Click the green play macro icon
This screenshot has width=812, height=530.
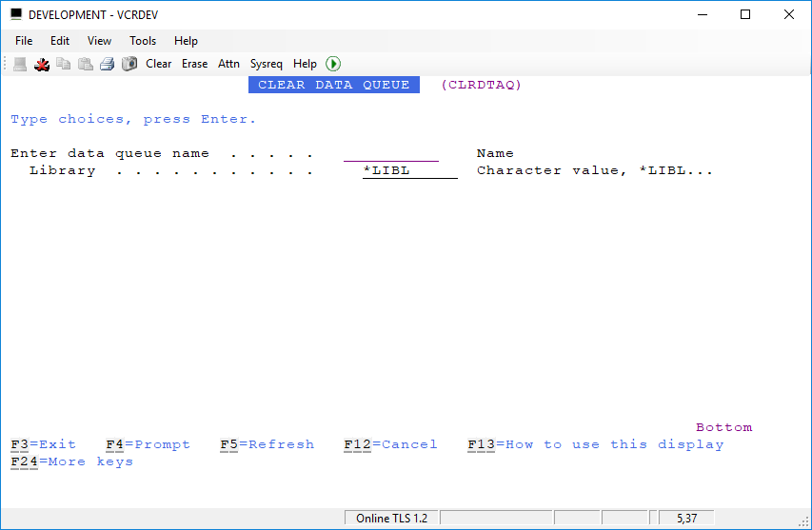click(x=333, y=64)
